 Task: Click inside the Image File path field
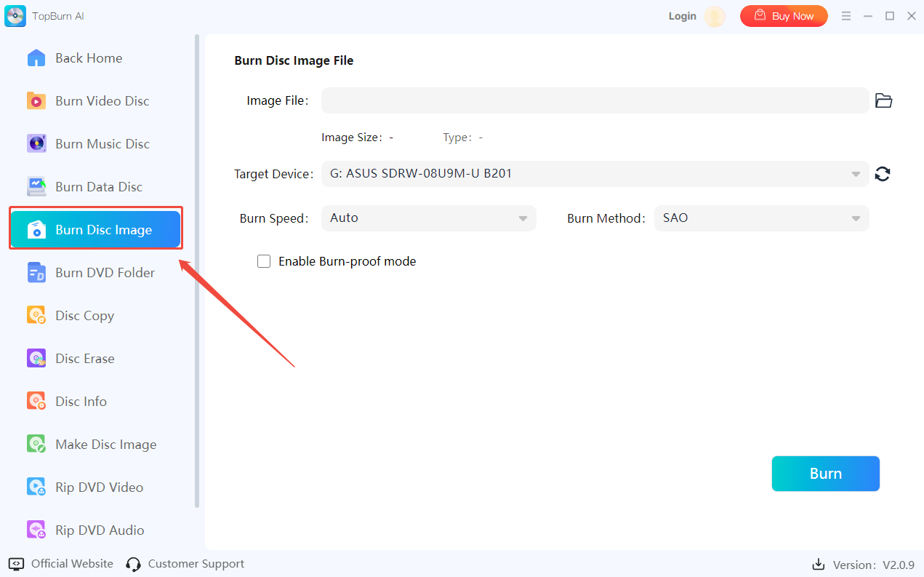click(x=595, y=101)
